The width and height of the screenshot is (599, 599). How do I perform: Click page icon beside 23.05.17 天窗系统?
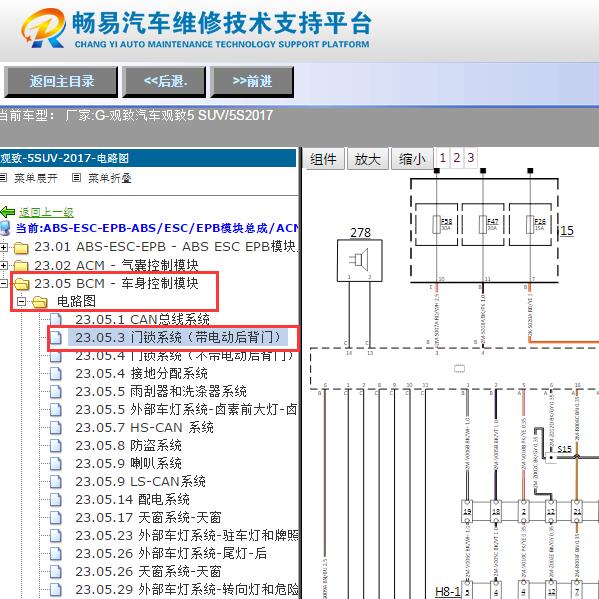56,518
